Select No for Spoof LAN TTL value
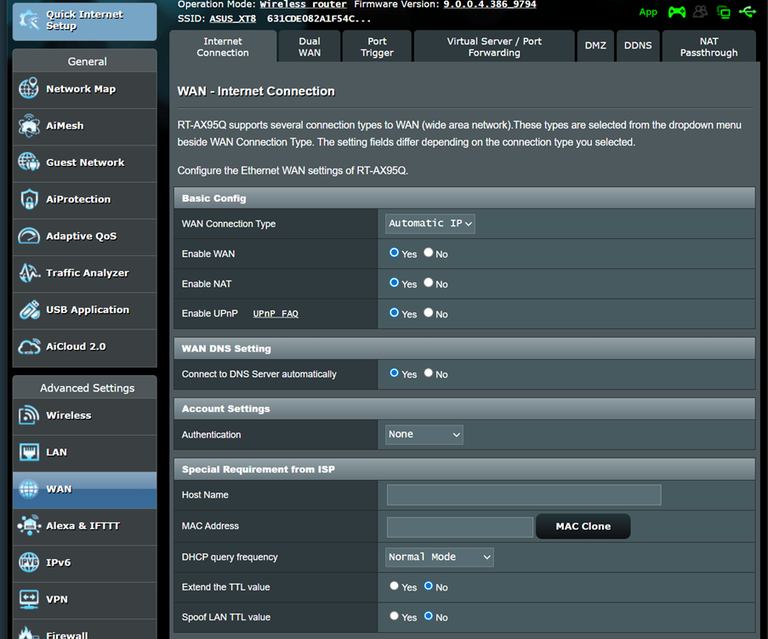Image resolution: width=768 pixels, height=639 pixels. coord(428,615)
